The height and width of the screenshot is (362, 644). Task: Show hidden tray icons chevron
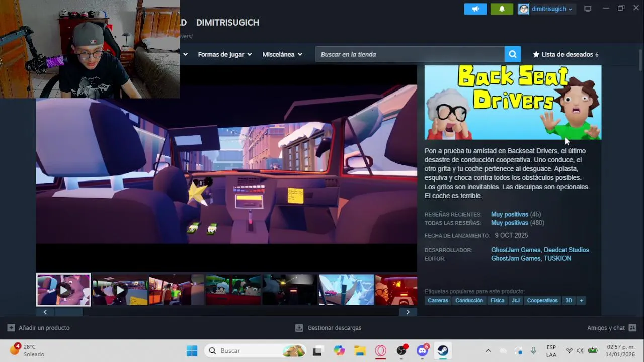tap(488, 351)
